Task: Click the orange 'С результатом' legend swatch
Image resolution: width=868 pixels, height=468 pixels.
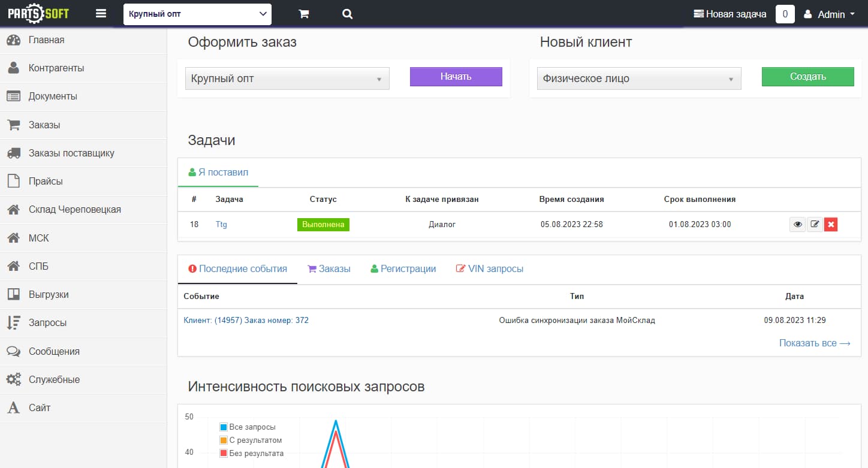Action: [224, 440]
